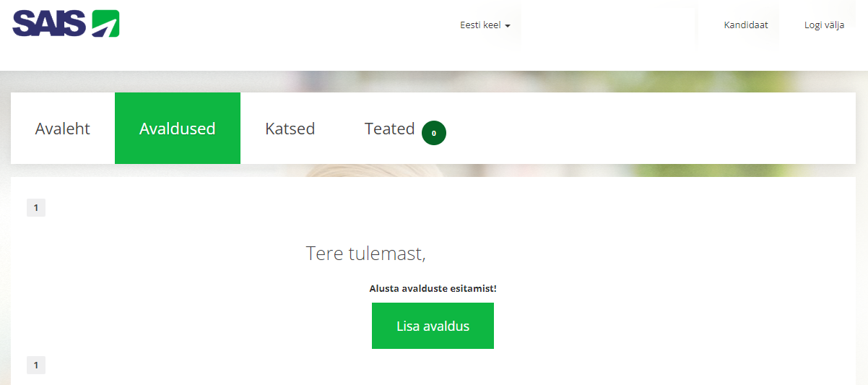868x385 pixels.
Task: Click the word Teated in the tab bar
Action: tap(389, 129)
